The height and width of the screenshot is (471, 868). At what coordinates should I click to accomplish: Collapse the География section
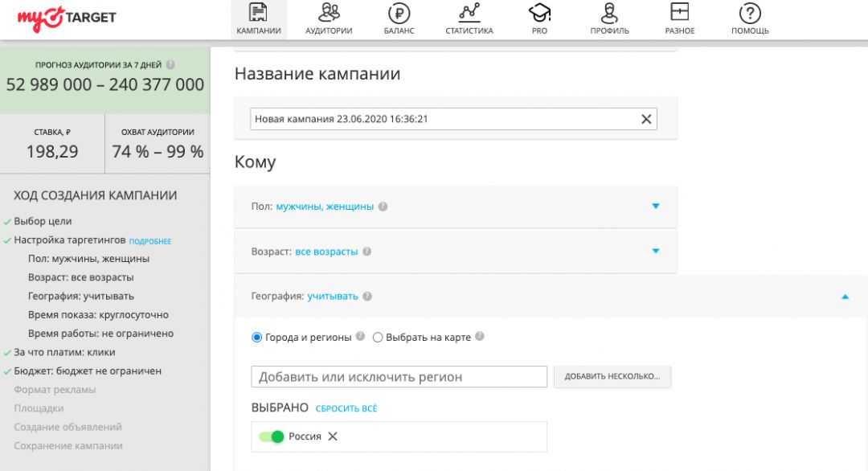[845, 296]
